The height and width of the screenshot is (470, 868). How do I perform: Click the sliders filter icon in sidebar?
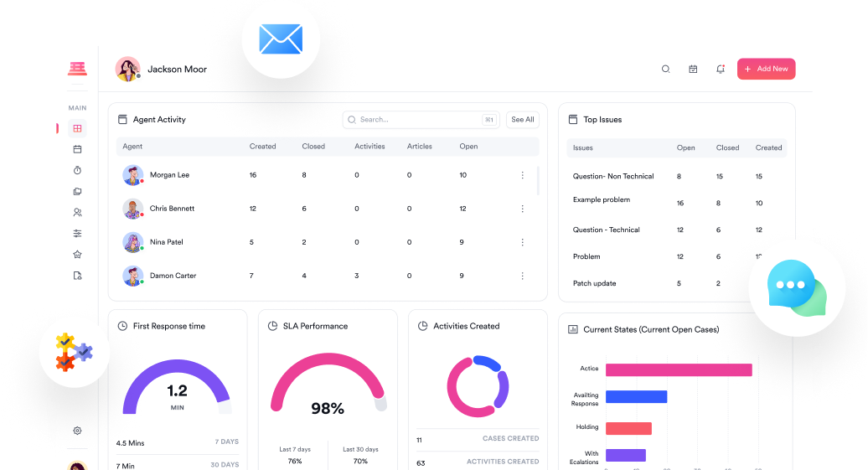(77, 234)
